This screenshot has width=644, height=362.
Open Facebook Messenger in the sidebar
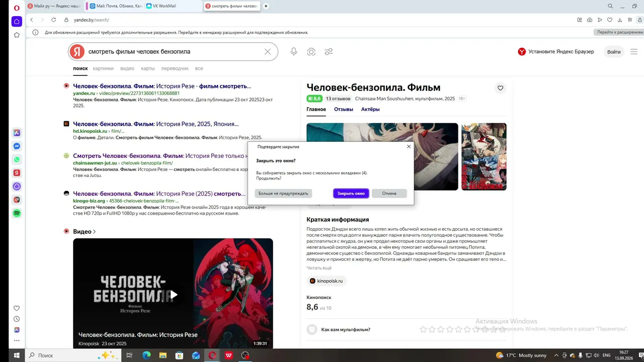(17, 146)
